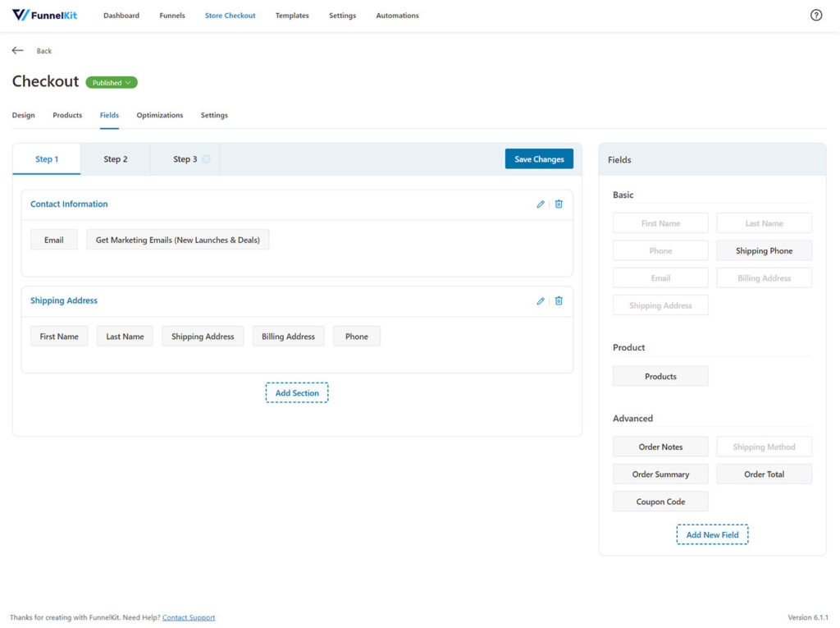Click the Products field in the Product group
The width and height of the screenshot is (840, 628).
click(x=660, y=377)
